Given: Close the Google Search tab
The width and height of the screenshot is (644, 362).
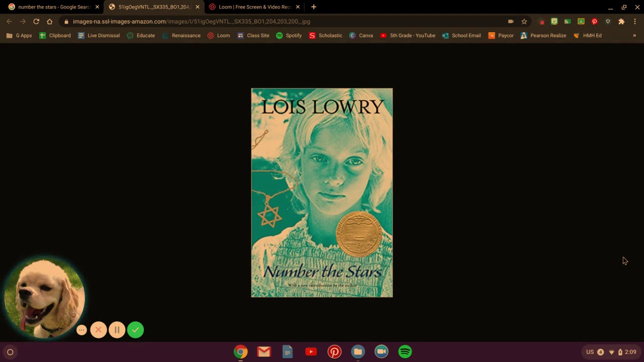Looking at the screenshot, I should pyautogui.click(x=97, y=7).
